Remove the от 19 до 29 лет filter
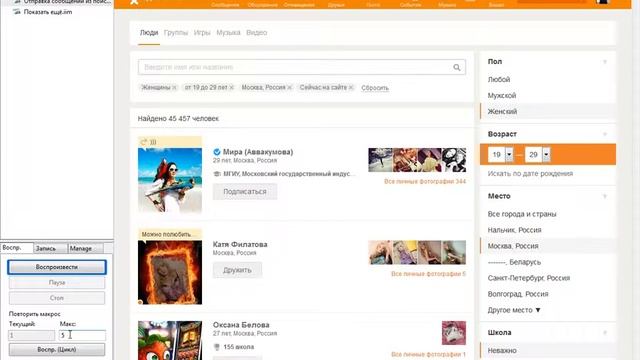Viewport: 640px width, 360px height. (231, 87)
